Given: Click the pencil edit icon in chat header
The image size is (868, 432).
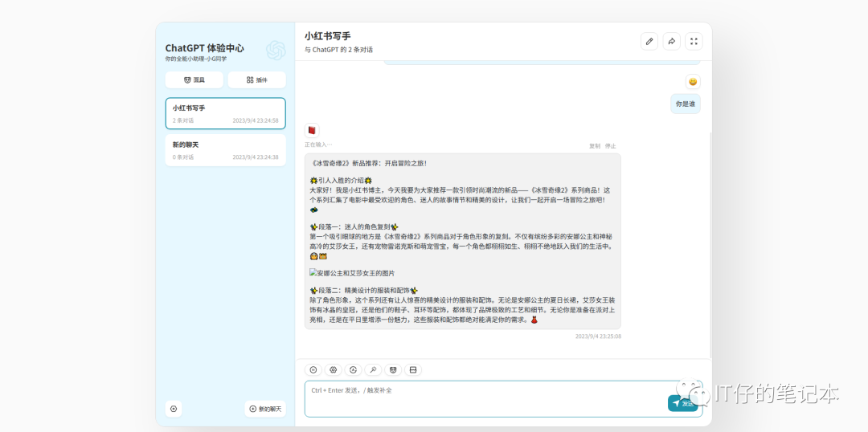Looking at the screenshot, I should point(649,42).
